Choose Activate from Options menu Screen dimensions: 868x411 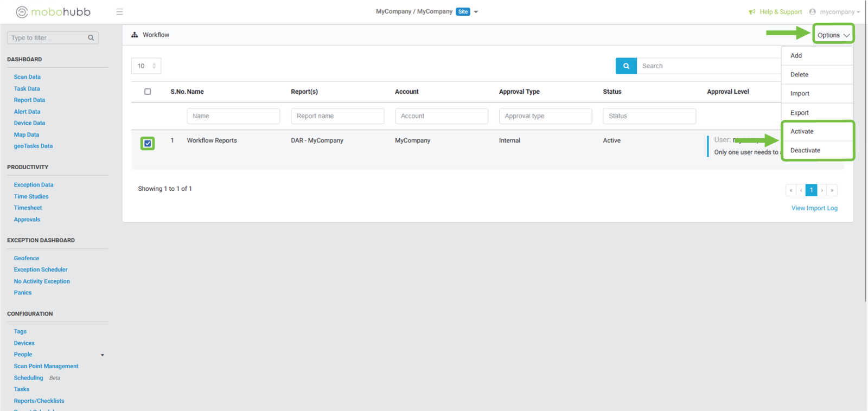pyautogui.click(x=802, y=132)
